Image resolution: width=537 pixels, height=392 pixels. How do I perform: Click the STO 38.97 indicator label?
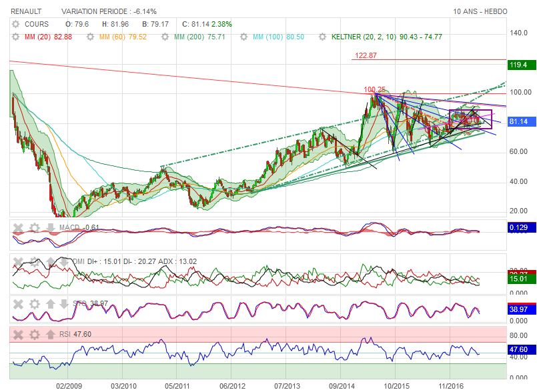coord(91,303)
